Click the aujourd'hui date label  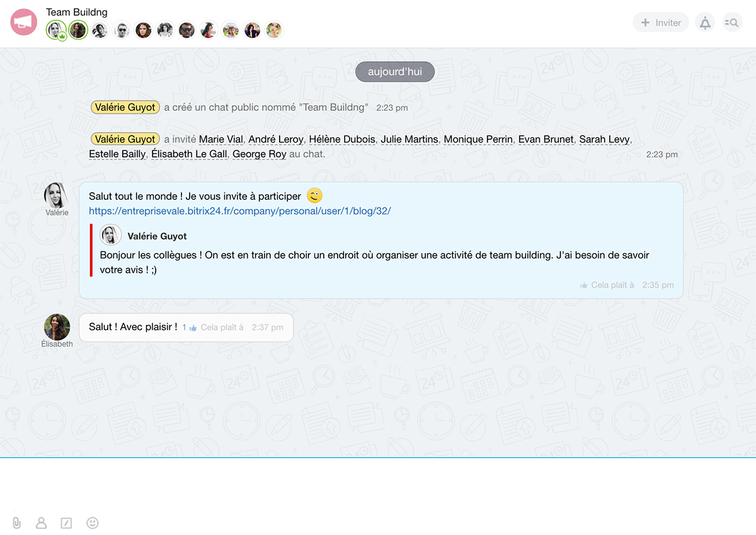pos(395,72)
